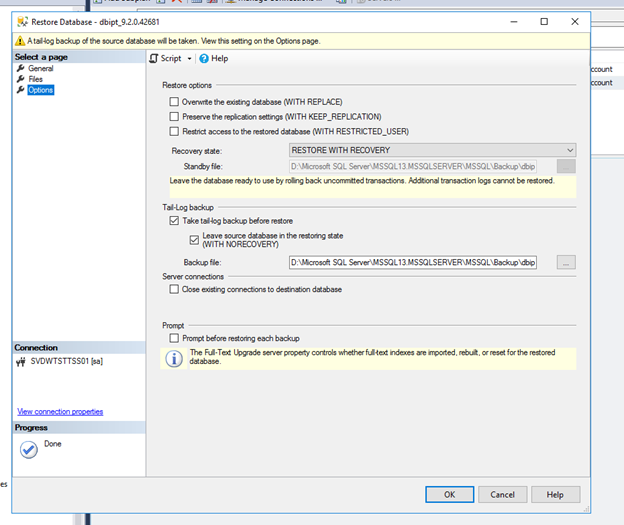This screenshot has width=624, height=525.
Task: Click the Done progress checkmark icon
Action: tap(29, 450)
